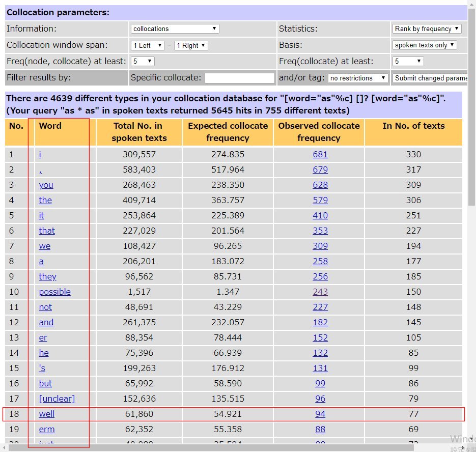This screenshot has width=476, height=452.
Task: Open the tag restrictions dropdown
Action: pyautogui.click(x=358, y=78)
